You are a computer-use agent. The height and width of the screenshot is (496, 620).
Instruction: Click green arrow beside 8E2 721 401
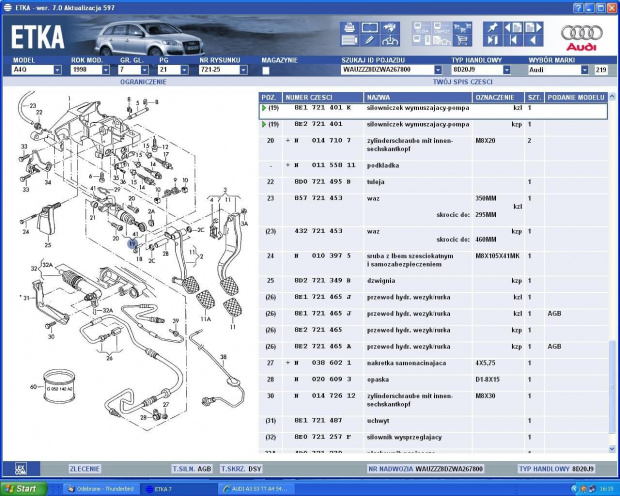pyautogui.click(x=264, y=125)
